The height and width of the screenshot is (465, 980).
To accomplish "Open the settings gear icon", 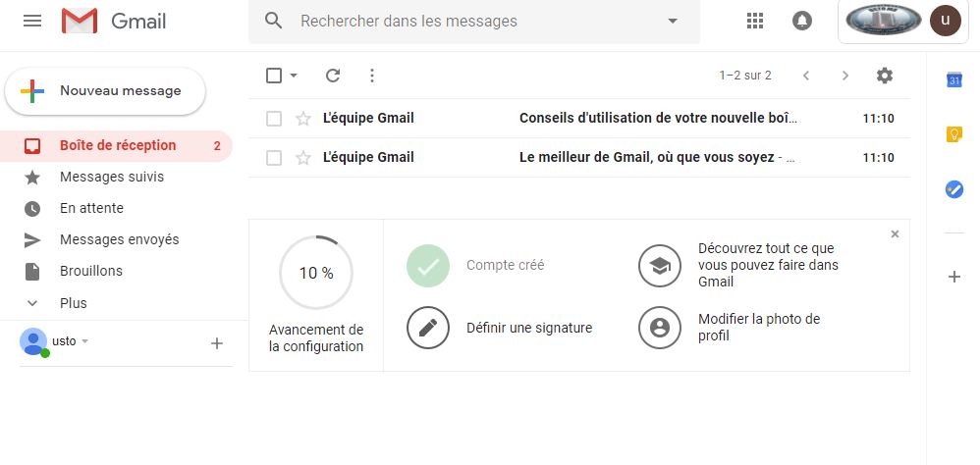I will click(x=885, y=76).
